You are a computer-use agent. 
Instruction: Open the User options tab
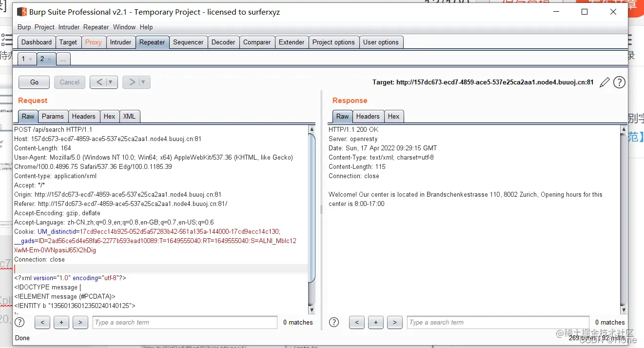pyautogui.click(x=381, y=42)
